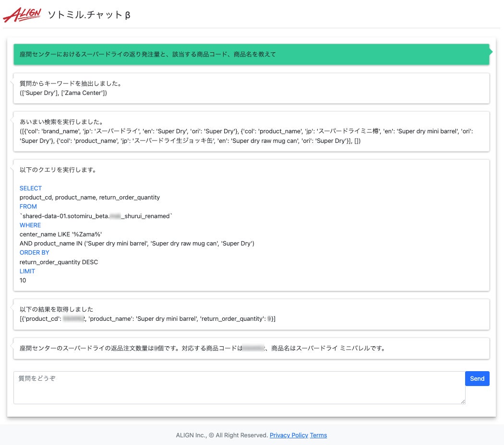The height and width of the screenshot is (445, 504).
Task: Click the text 以下のクエリを実行します。
Action: pyautogui.click(x=59, y=170)
